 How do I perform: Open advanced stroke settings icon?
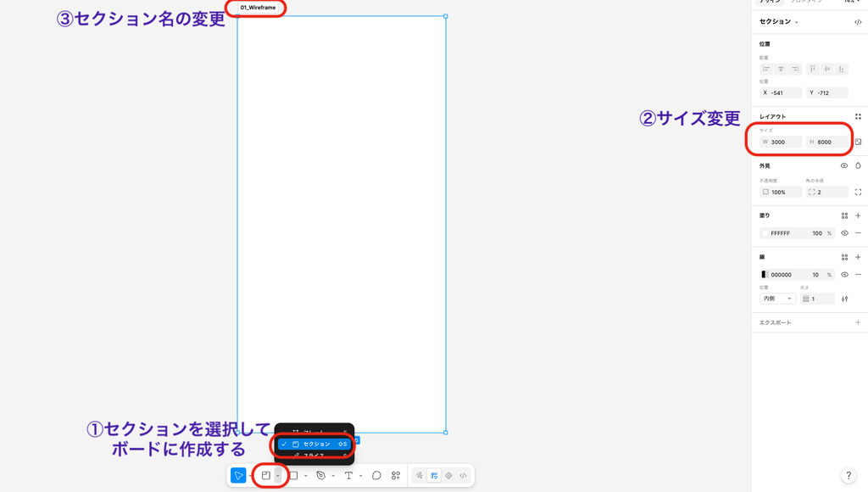click(845, 299)
